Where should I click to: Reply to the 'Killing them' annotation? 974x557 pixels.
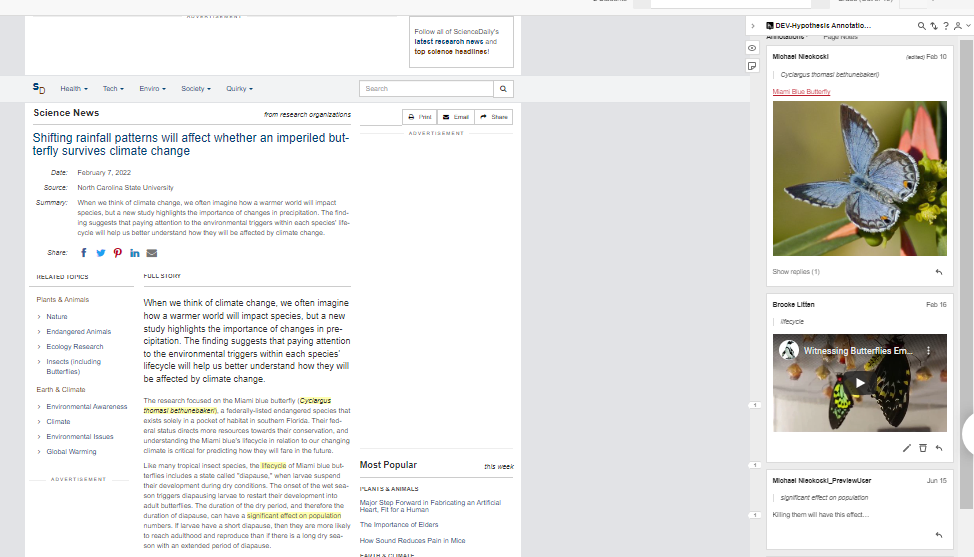939,535
